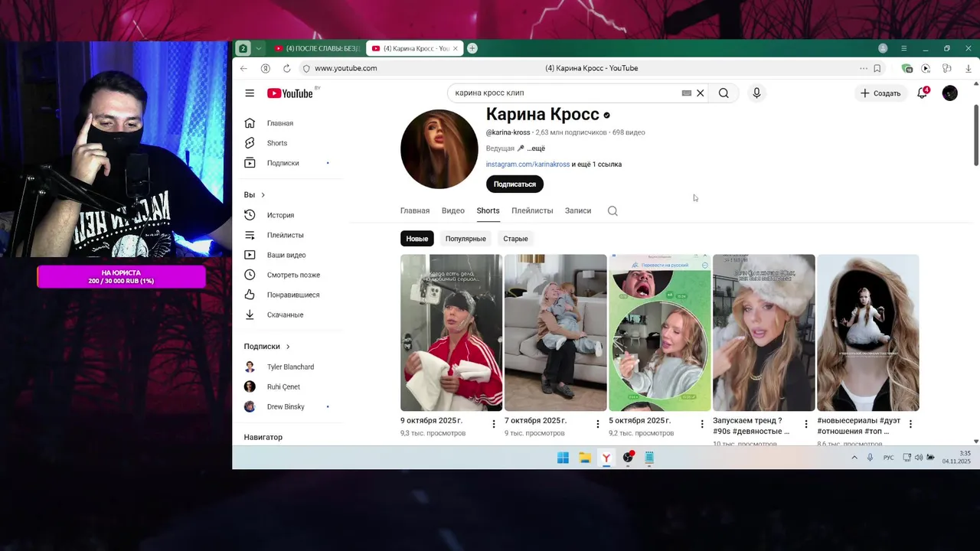Add a new browser tab
Viewport: 980px width, 551px height.
(472, 48)
